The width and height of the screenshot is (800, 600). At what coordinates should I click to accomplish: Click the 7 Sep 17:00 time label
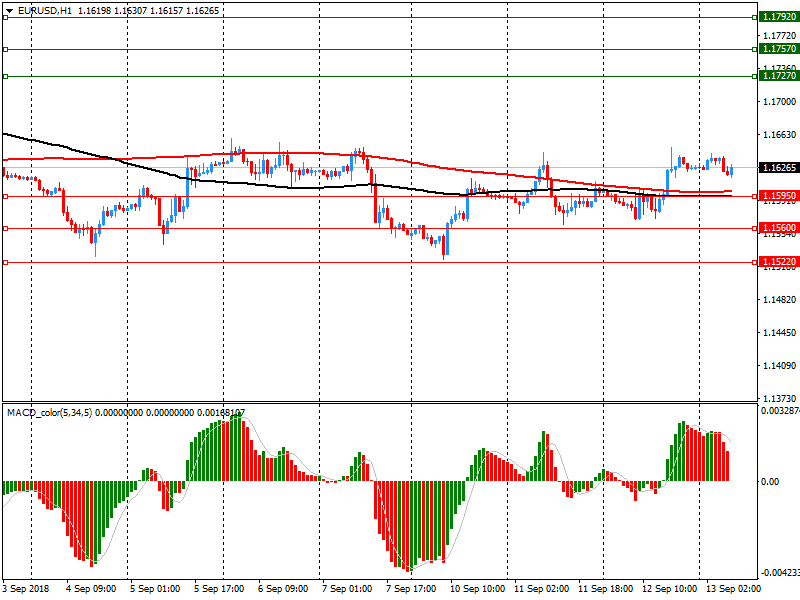(411, 590)
